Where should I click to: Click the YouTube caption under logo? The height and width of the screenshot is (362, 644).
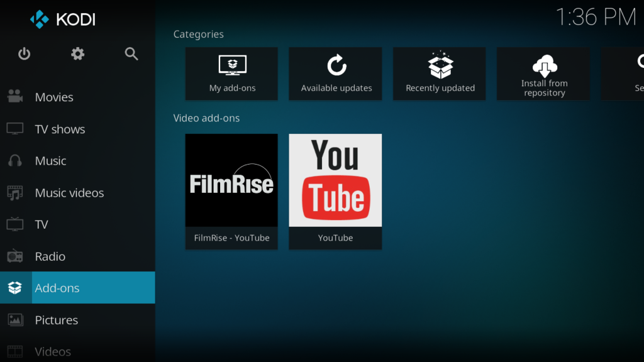[336, 238]
